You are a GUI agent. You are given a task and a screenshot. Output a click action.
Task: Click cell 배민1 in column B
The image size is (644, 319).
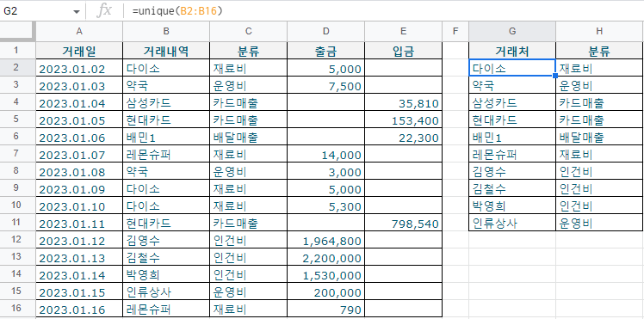[x=166, y=138]
